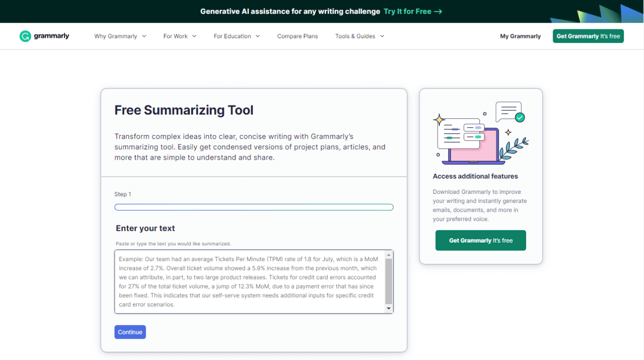Click the Step 1 progress bar
This screenshot has height=360, width=644.
[x=254, y=207]
